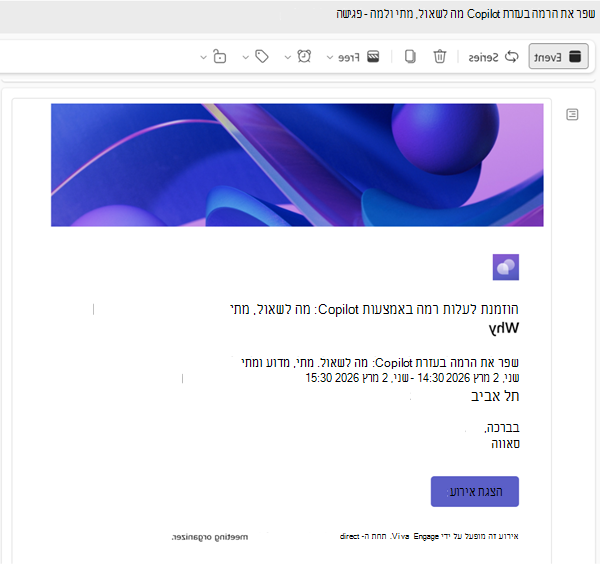600x564 pixels.
Task: Click the הצגת אירוע button
Action: pyautogui.click(x=475, y=491)
